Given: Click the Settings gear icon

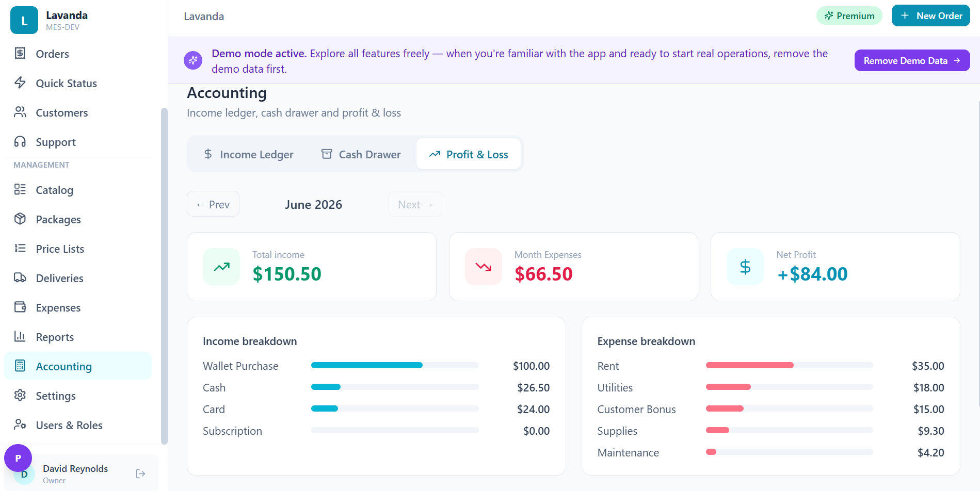Looking at the screenshot, I should (20, 395).
